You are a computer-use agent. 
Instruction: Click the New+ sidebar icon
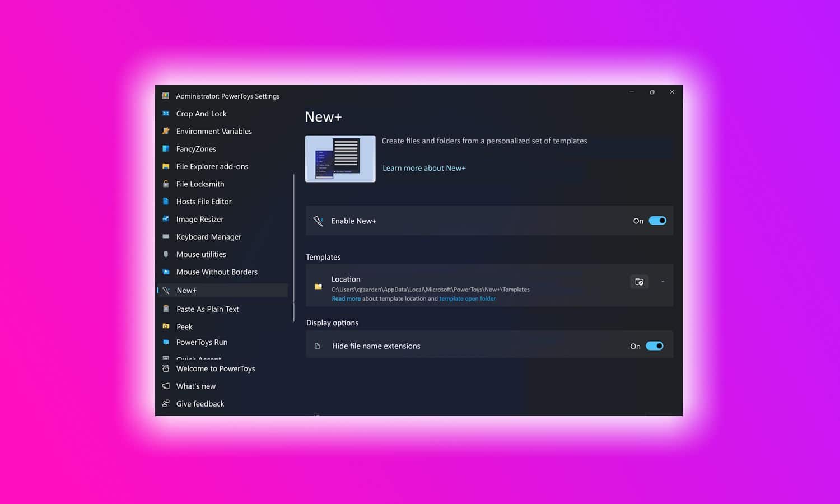(166, 290)
